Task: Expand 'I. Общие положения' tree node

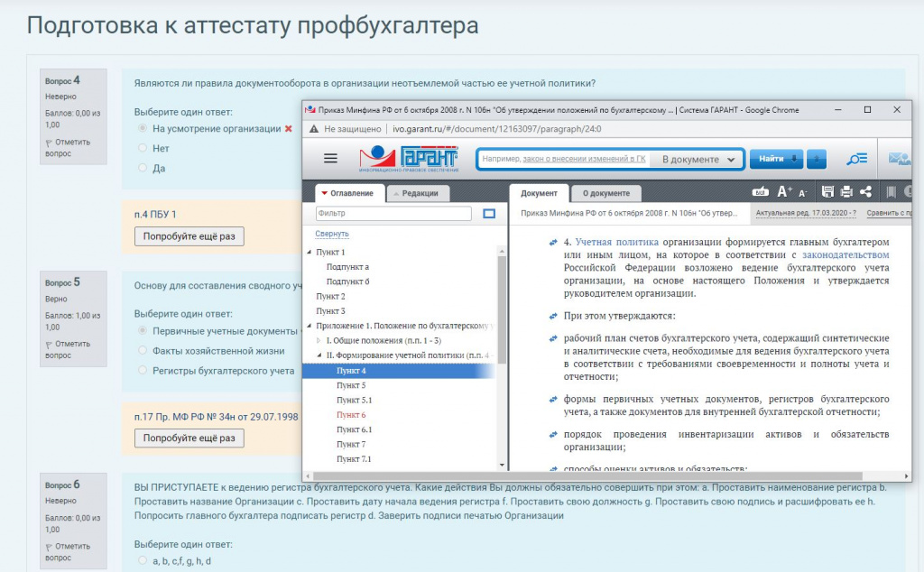Action: coord(318,340)
